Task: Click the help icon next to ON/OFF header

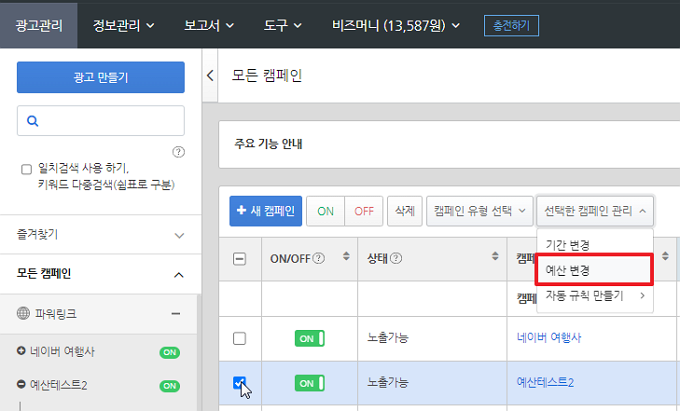Action: coord(319,258)
